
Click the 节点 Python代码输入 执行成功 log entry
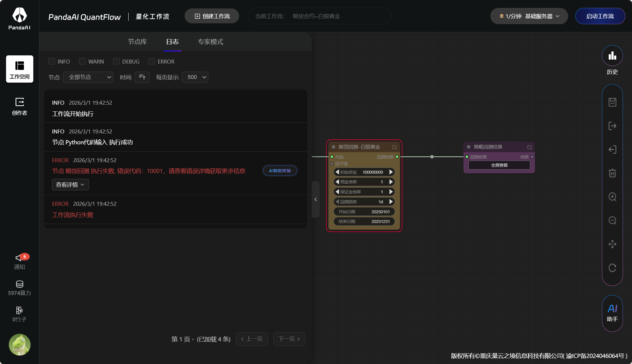pos(176,137)
